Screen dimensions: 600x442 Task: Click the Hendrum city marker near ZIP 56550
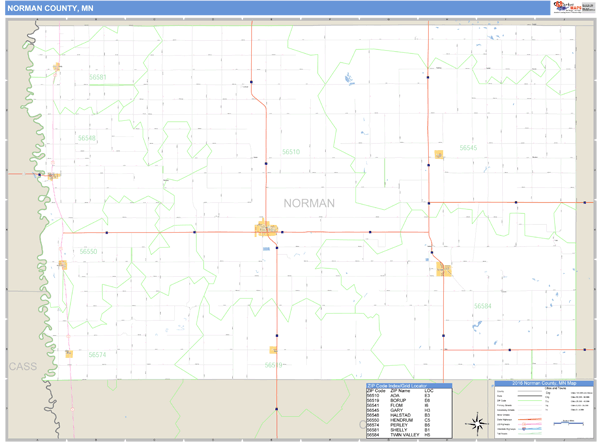click(x=62, y=265)
